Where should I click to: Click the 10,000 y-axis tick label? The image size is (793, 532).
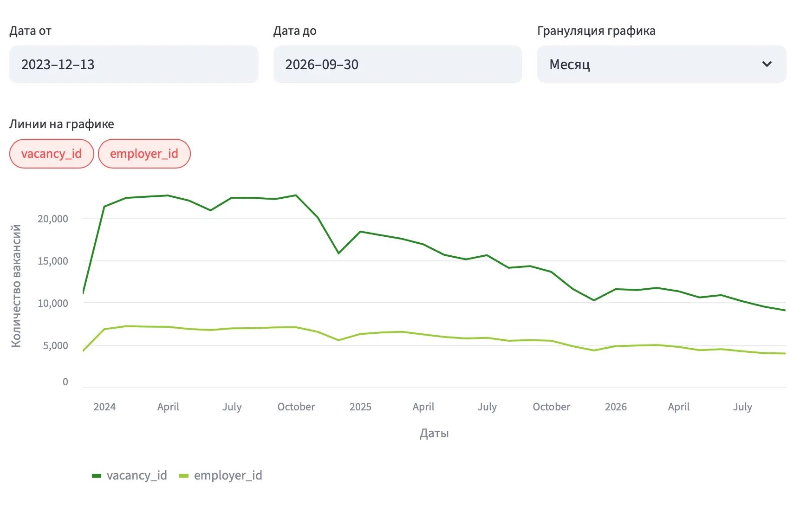(53, 303)
